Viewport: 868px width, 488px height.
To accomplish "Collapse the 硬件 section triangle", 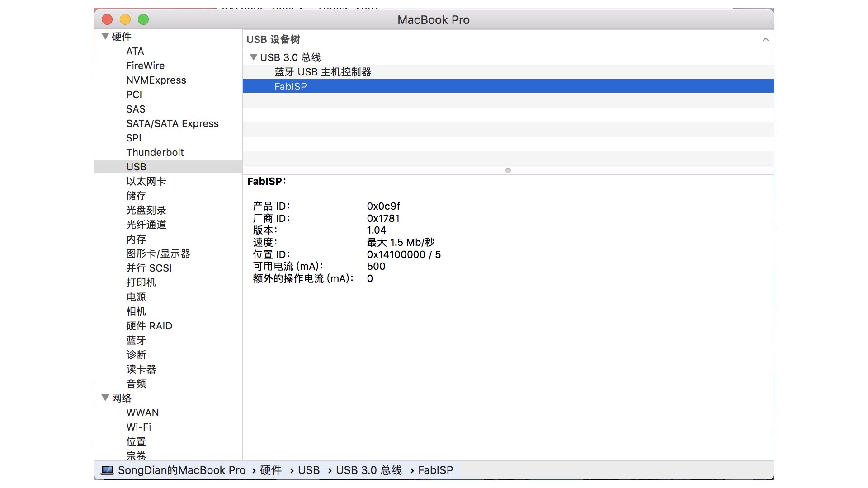I will (x=105, y=37).
